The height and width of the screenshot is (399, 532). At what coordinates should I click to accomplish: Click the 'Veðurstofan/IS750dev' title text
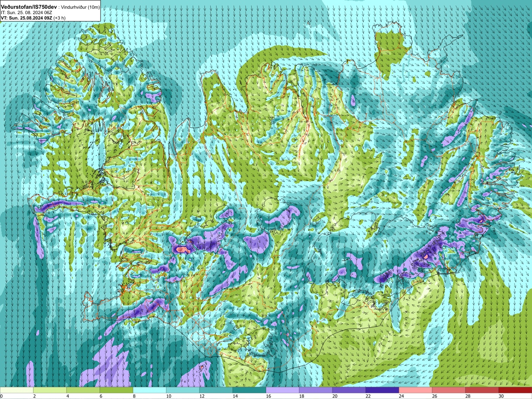pos(29,7)
